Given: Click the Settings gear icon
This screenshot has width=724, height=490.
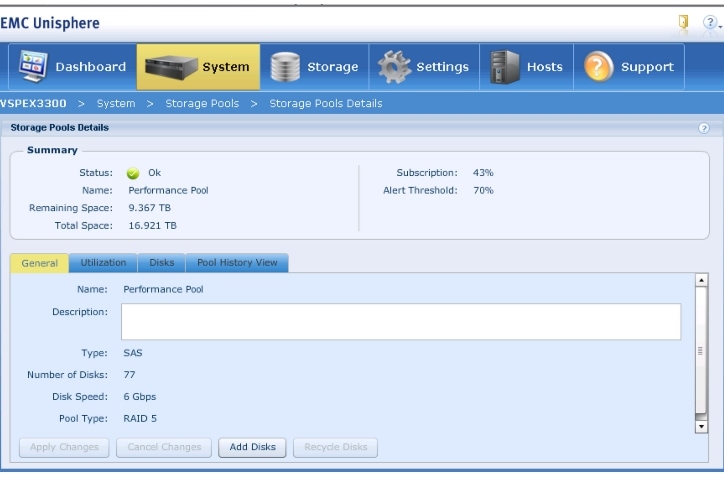Looking at the screenshot, I should [x=394, y=67].
